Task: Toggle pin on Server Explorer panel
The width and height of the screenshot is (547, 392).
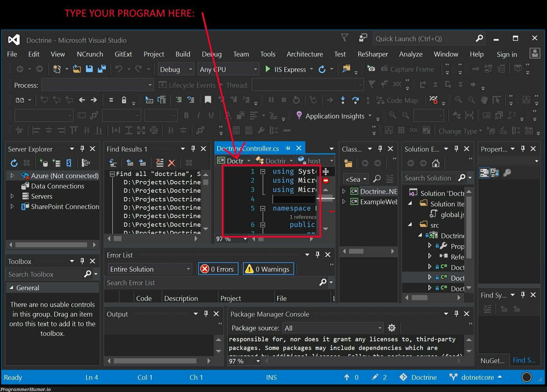Action: pyautogui.click(x=82, y=149)
